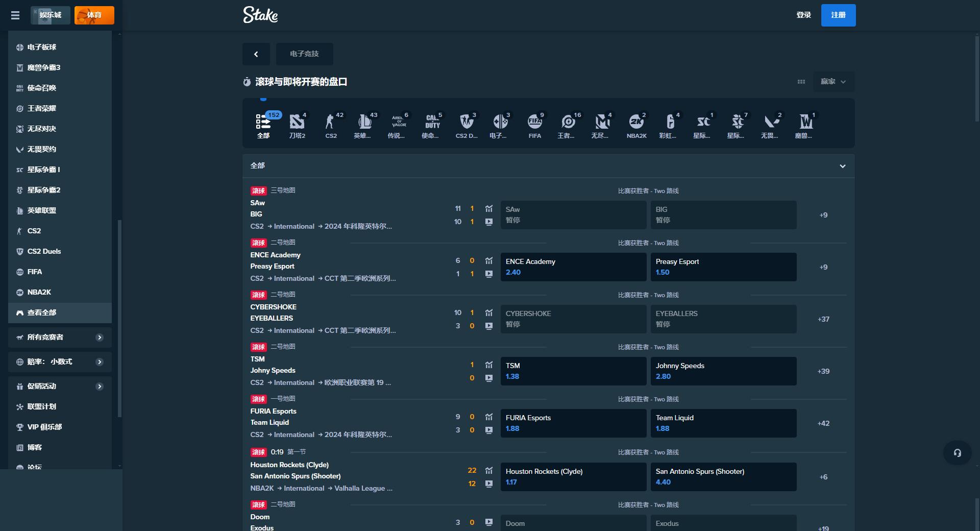Show +37 more markets for CYBERSHOKE match
The height and width of the screenshot is (531, 980).
[x=823, y=319]
